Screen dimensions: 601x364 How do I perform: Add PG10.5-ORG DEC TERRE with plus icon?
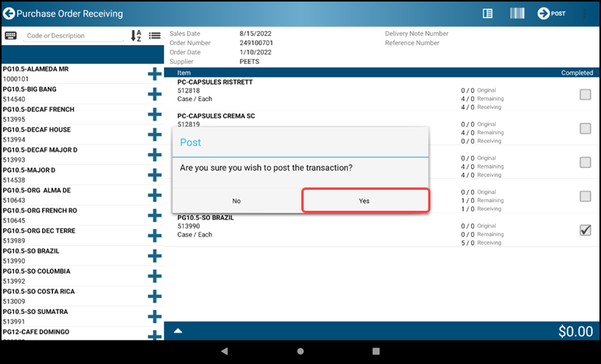155,236
